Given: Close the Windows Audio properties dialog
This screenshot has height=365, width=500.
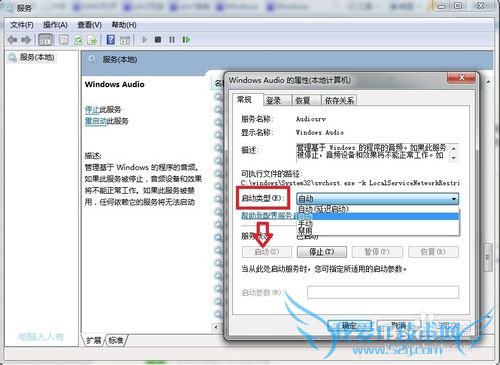Looking at the screenshot, I should (x=461, y=78).
